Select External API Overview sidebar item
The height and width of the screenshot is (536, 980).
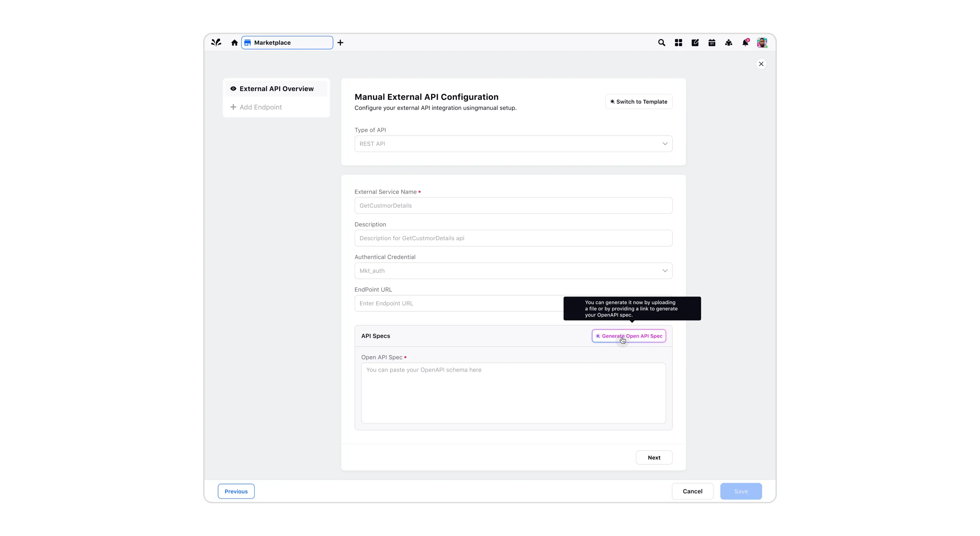tap(276, 89)
